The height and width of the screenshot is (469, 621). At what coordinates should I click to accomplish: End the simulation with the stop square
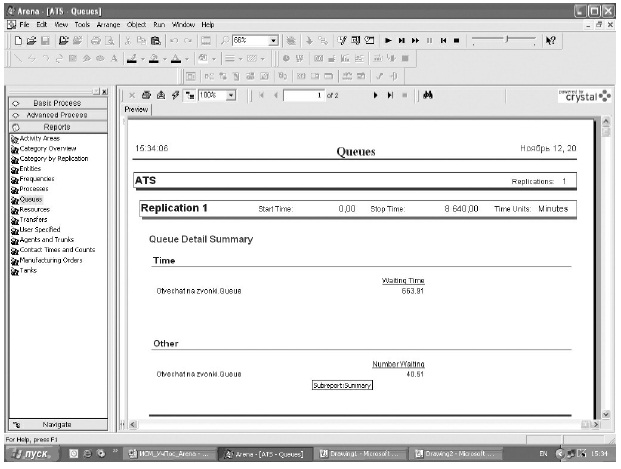pyautogui.click(x=457, y=40)
